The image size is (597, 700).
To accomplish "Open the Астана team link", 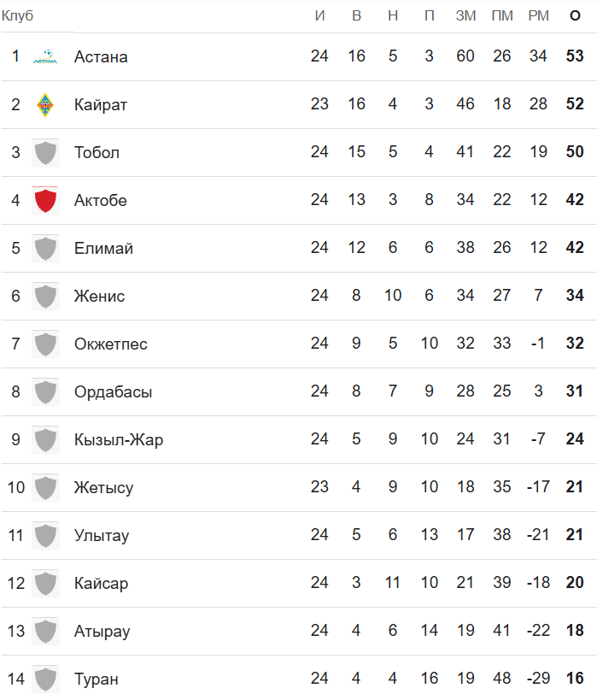I will 101,57.
